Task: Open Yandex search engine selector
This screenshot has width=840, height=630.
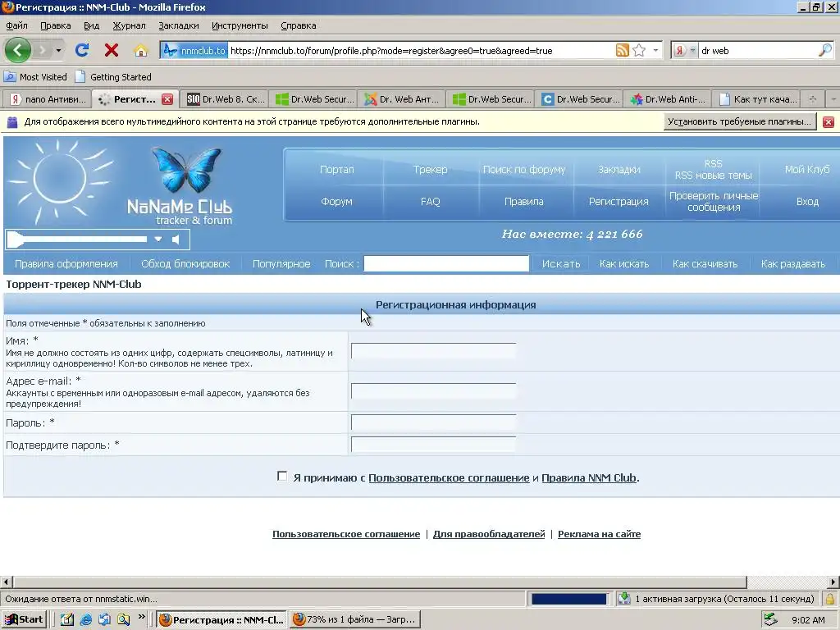Action: point(684,50)
